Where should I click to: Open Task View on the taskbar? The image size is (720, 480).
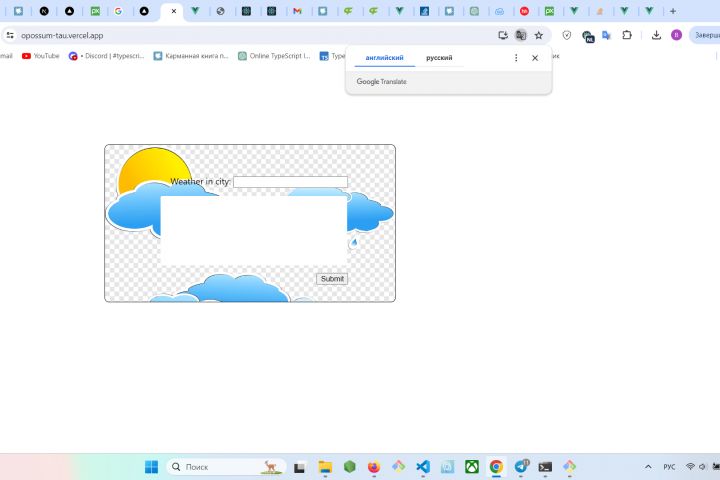pyautogui.click(x=299, y=467)
